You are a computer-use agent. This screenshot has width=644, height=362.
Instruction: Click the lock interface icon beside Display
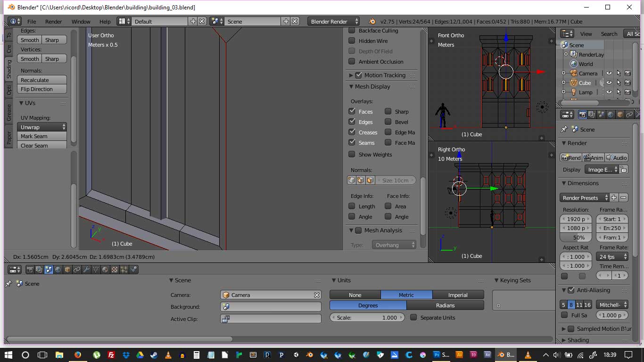623,170
